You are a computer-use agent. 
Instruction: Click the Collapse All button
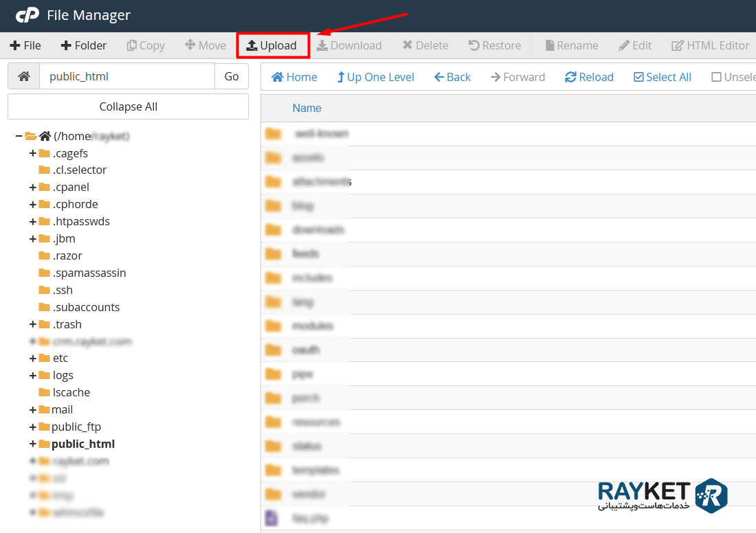pyautogui.click(x=128, y=106)
